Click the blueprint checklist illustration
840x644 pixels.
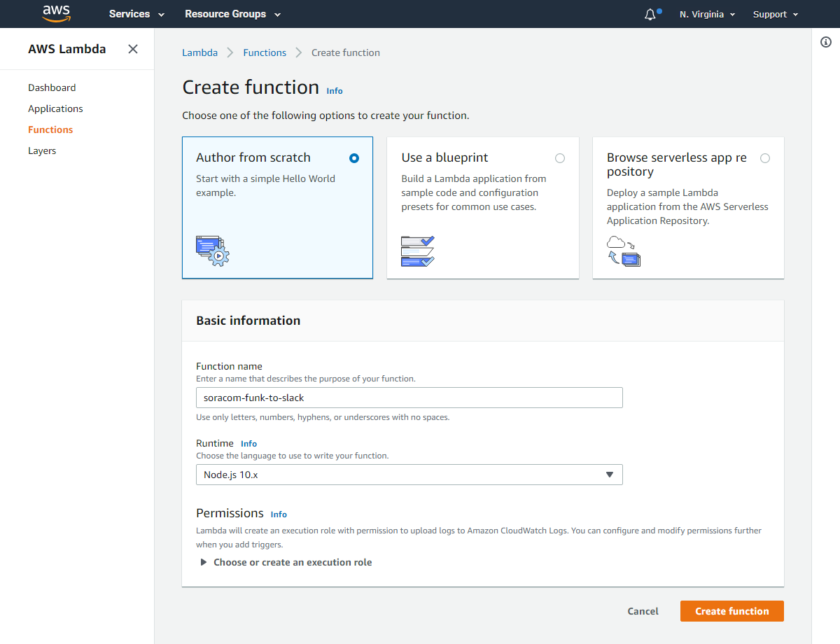coord(418,251)
